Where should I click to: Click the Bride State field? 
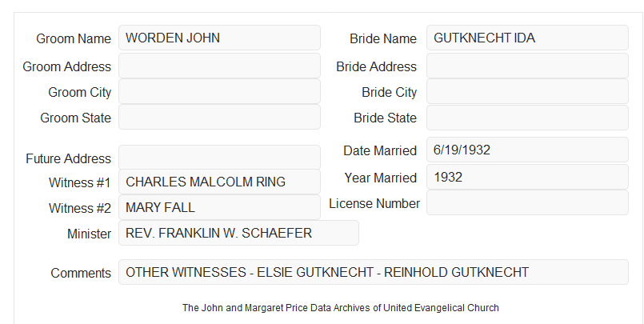(527, 118)
